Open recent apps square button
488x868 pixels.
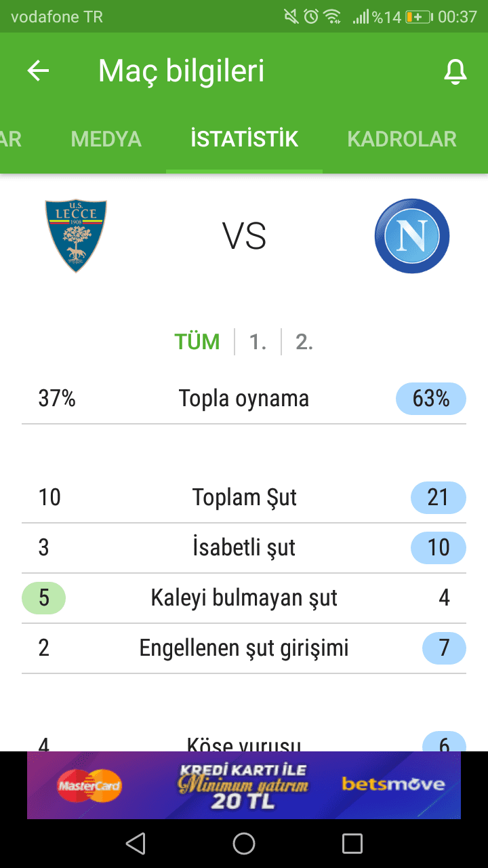click(352, 843)
